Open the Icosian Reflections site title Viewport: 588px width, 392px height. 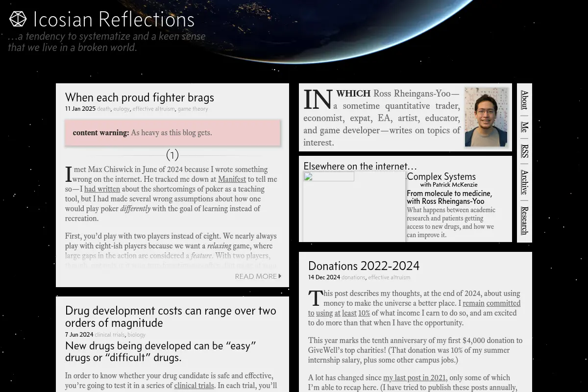click(114, 20)
